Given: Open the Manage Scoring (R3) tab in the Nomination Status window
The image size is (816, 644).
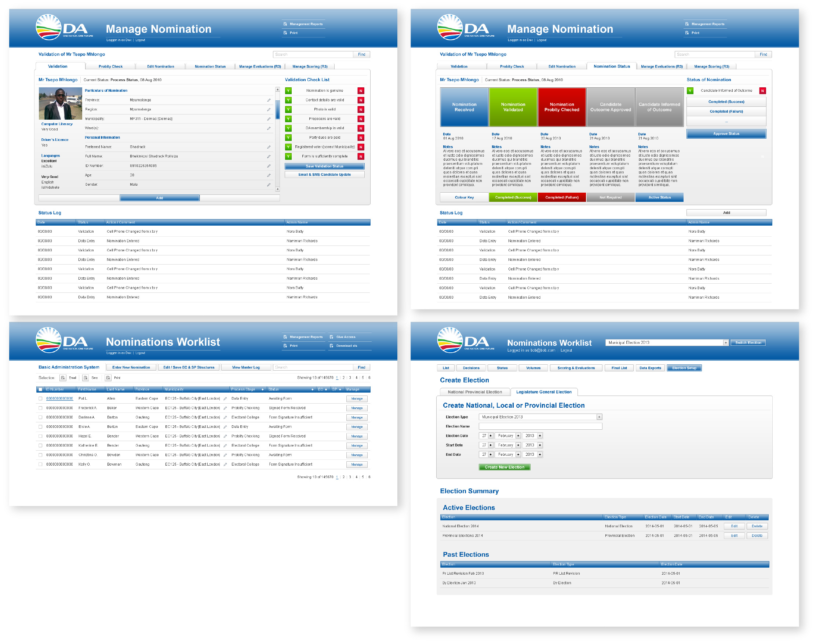Looking at the screenshot, I should click(711, 67).
